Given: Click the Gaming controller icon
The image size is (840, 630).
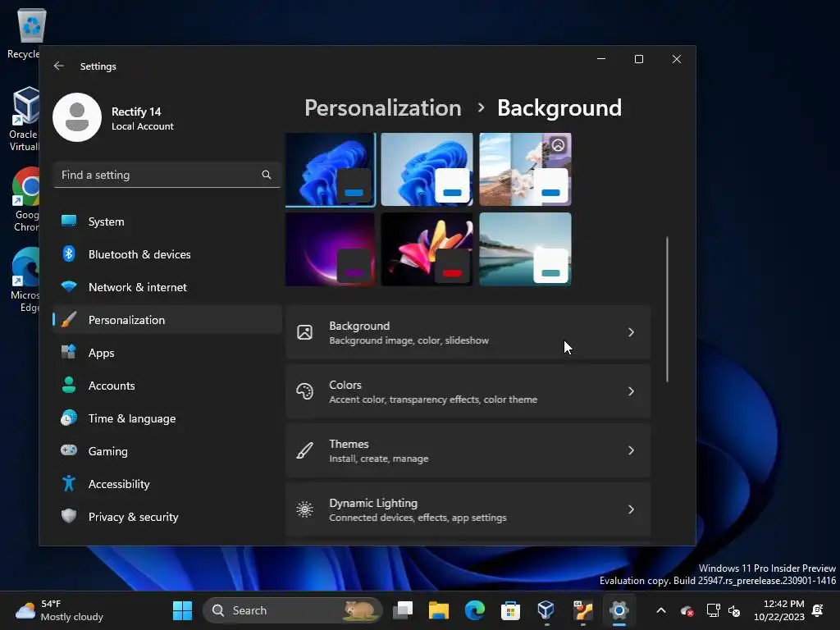Looking at the screenshot, I should pyautogui.click(x=69, y=450).
